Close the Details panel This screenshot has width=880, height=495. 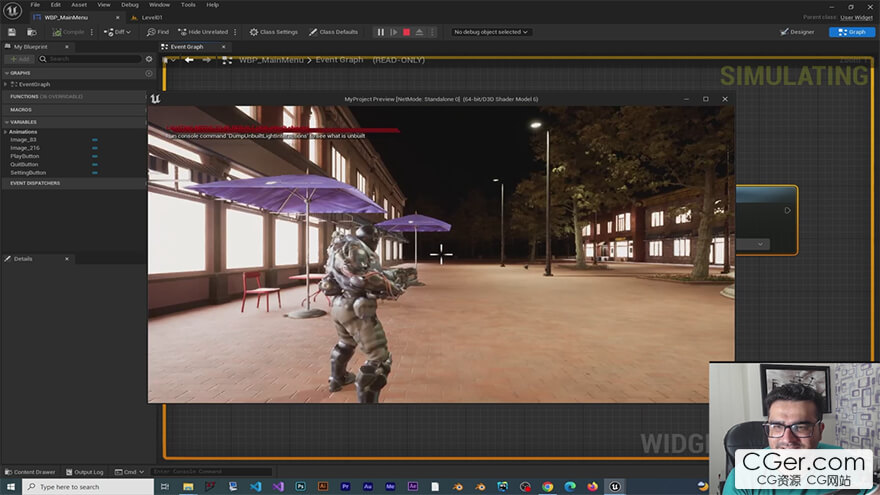(x=67, y=259)
